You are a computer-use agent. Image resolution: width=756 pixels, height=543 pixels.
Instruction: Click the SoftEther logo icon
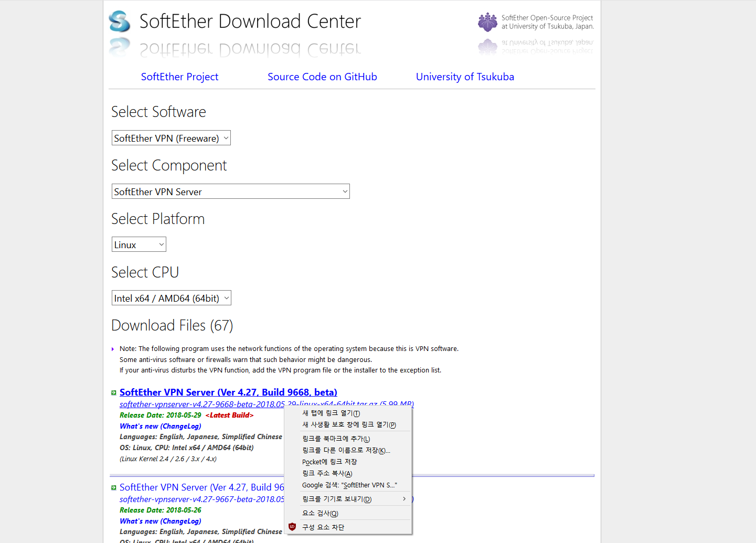click(119, 22)
